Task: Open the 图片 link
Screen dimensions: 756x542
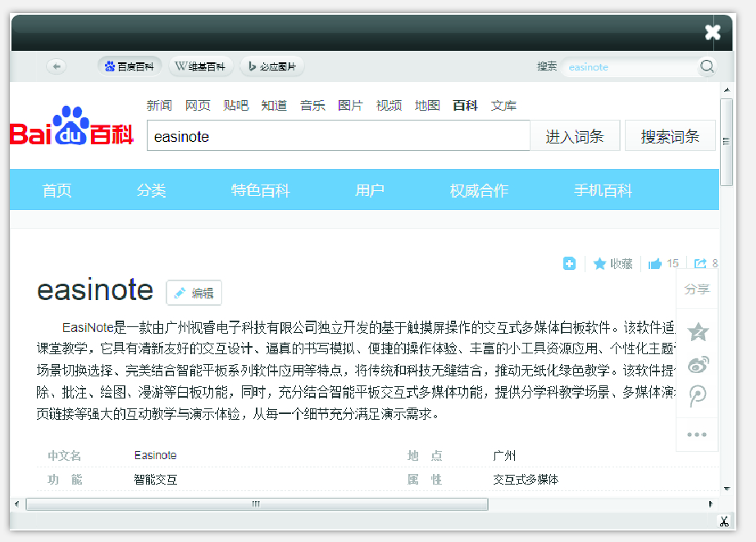Action: [x=350, y=105]
